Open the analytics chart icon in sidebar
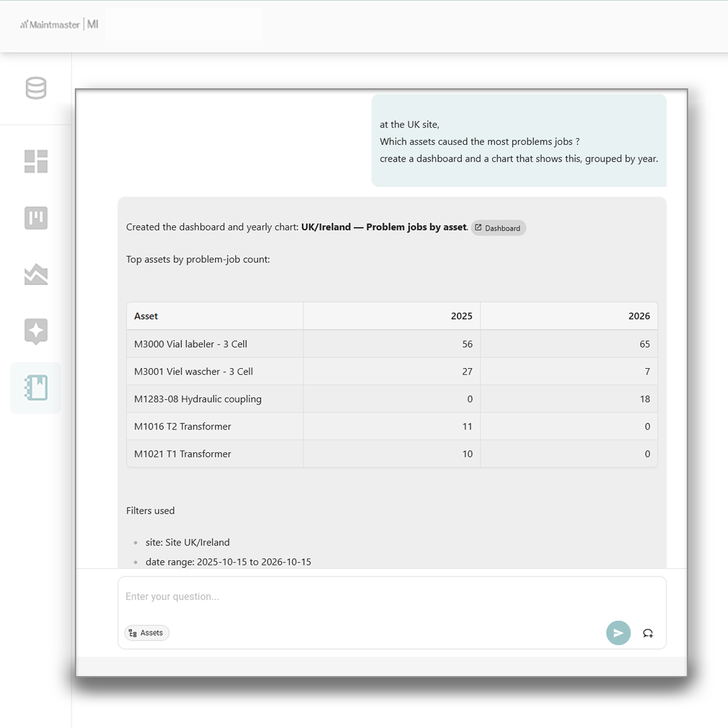This screenshot has height=728, width=728. (x=36, y=274)
